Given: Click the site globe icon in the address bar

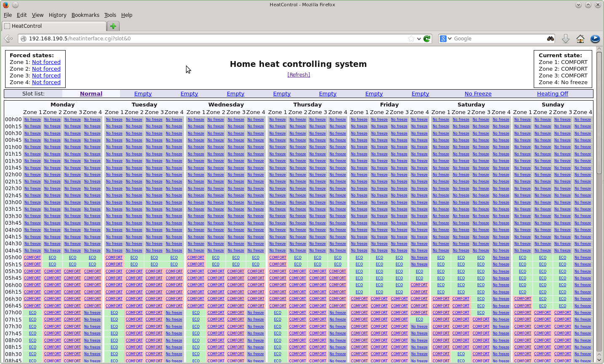Looking at the screenshot, I should click(24, 38).
